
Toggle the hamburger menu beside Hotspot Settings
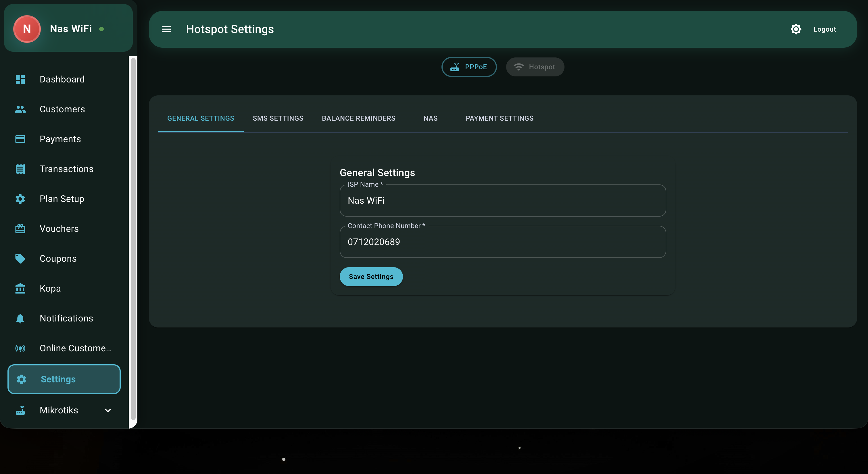click(x=166, y=29)
